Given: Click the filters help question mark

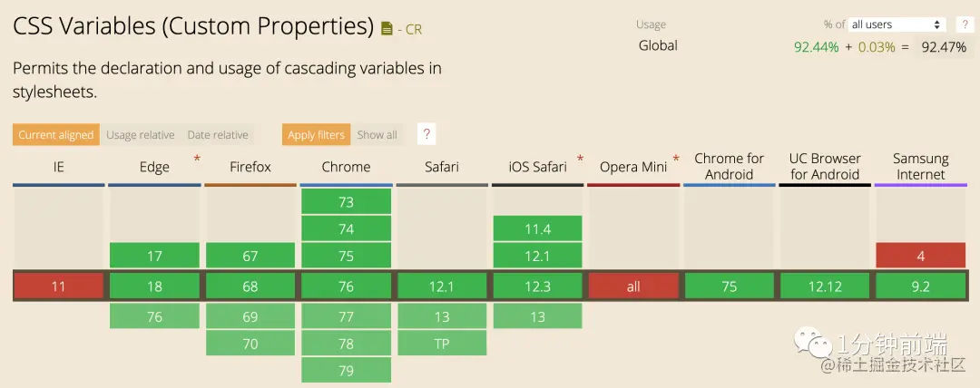Looking at the screenshot, I should 427,135.
